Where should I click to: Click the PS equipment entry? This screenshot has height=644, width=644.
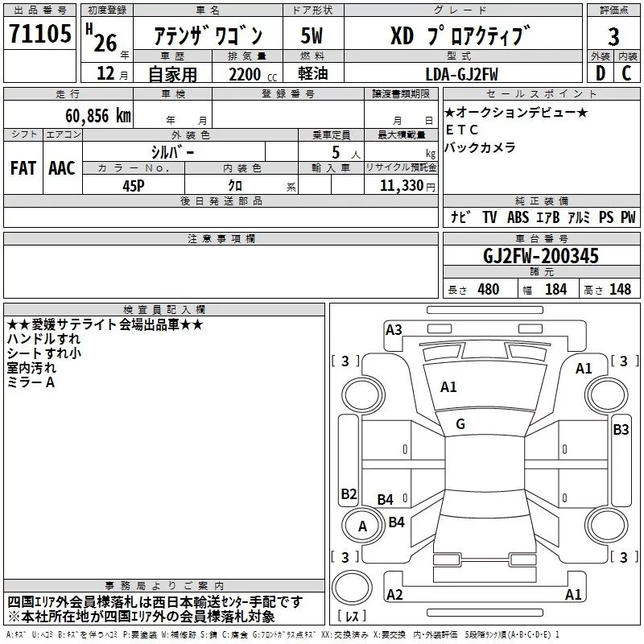tap(606, 217)
